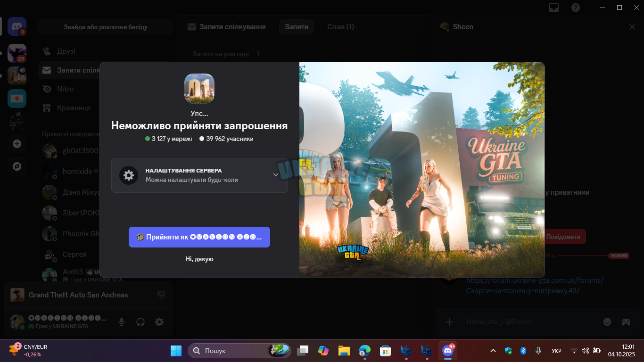Open the game controller icon in message box
This screenshot has width=644, height=362.
coord(626,322)
